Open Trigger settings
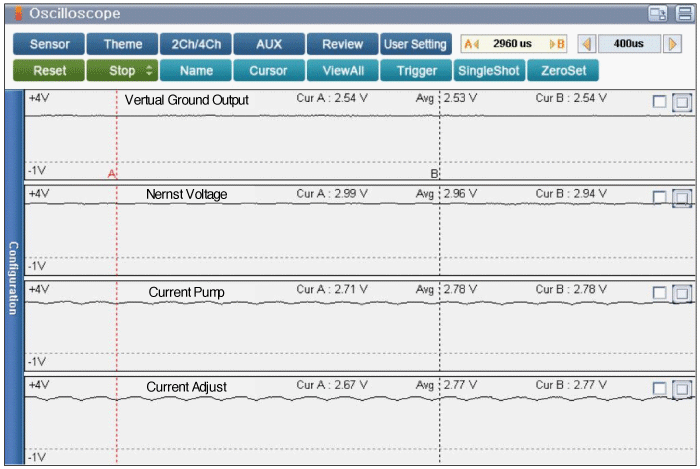The width and height of the screenshot is (700, 469). [416, 71]
